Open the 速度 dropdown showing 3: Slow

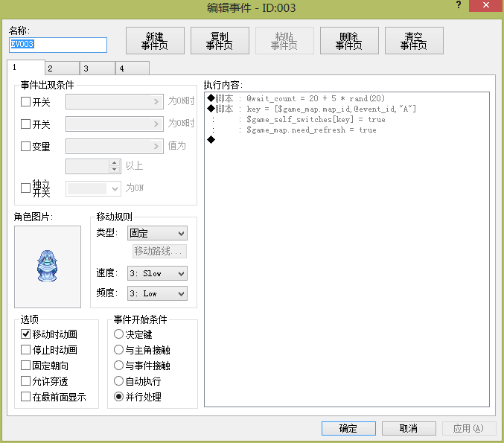tap(157, 273)
